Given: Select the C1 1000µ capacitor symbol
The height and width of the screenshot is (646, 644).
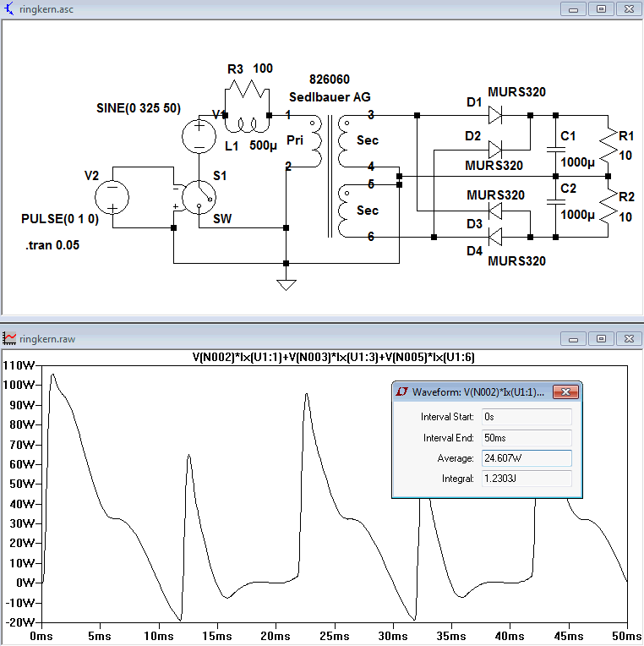Looking at the screenshot, I should (x=555, y=150).
